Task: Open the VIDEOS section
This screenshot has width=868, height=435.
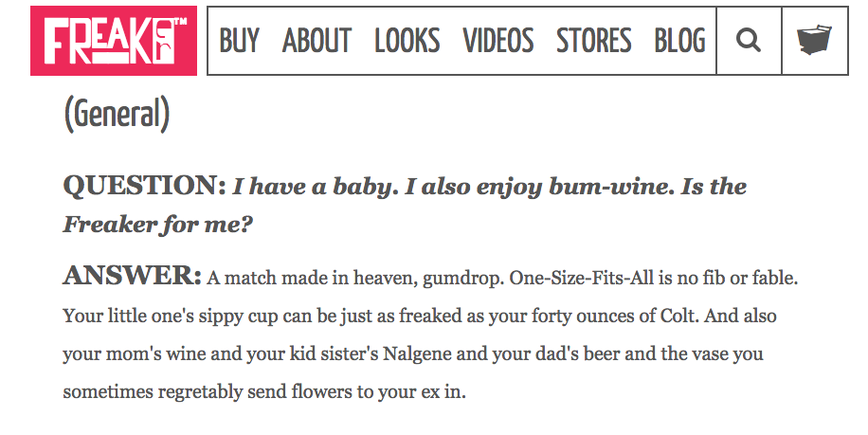Action: click(x=498, y=41)
